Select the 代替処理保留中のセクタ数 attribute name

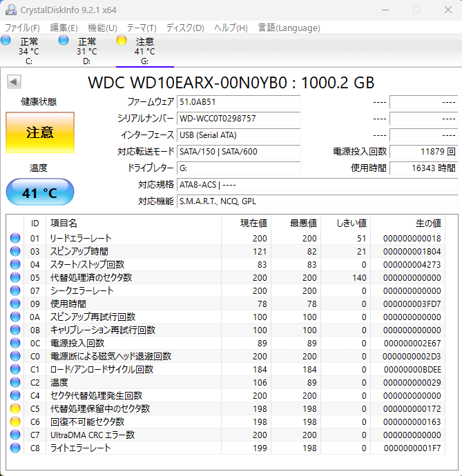coord(100,408)
